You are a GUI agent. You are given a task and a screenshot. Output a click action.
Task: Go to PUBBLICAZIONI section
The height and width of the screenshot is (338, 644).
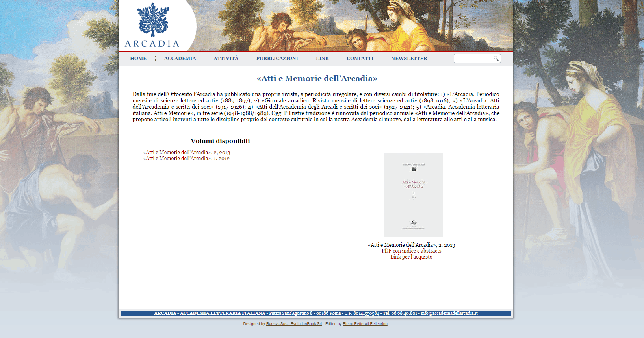277,58
